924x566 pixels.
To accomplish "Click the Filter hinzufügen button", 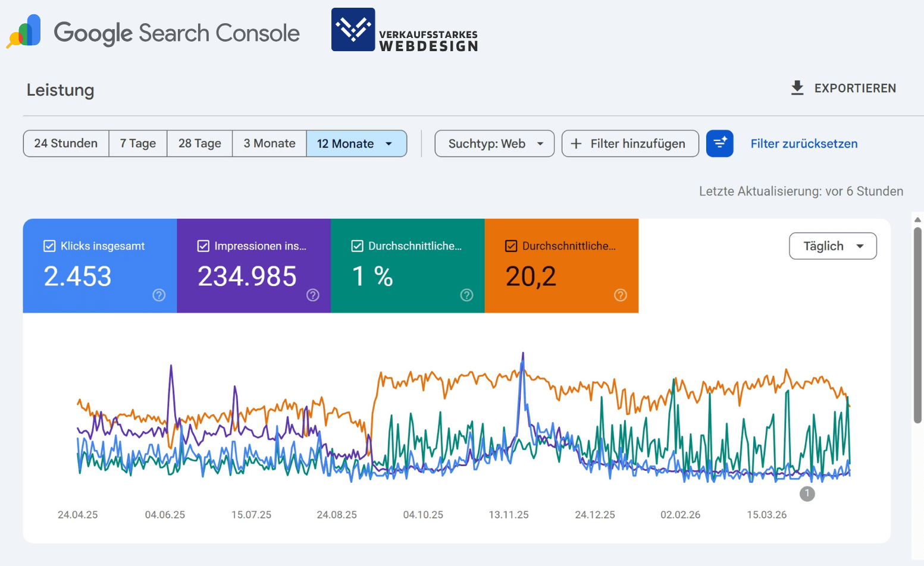I will tap(629, 143).
